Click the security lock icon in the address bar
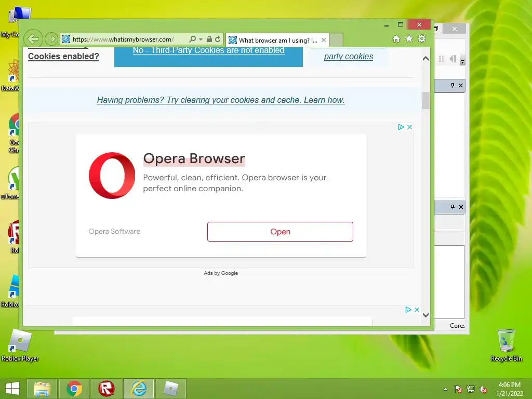 209,39
